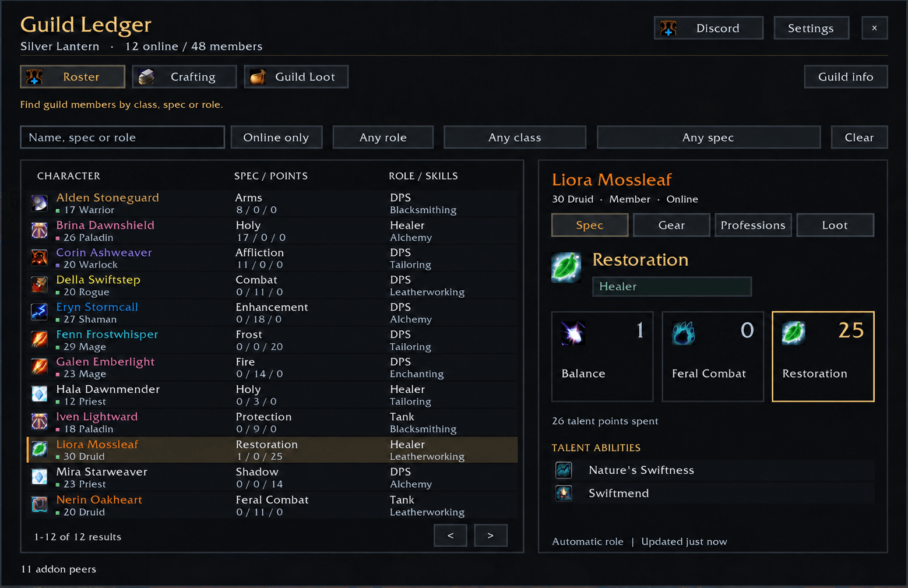Click Alden Stoneguard's warrior class icon
908x588 pixels.
(x=39, y=203)
